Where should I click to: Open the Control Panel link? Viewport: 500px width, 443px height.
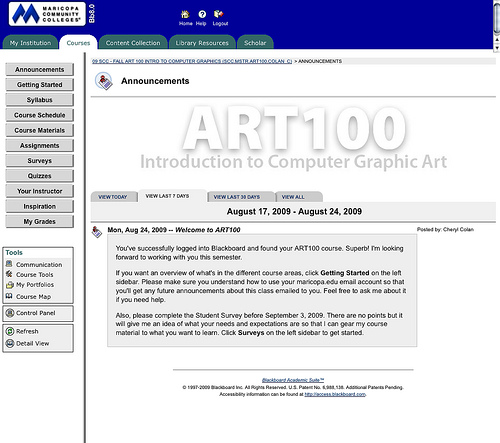(x=36, y=313)
